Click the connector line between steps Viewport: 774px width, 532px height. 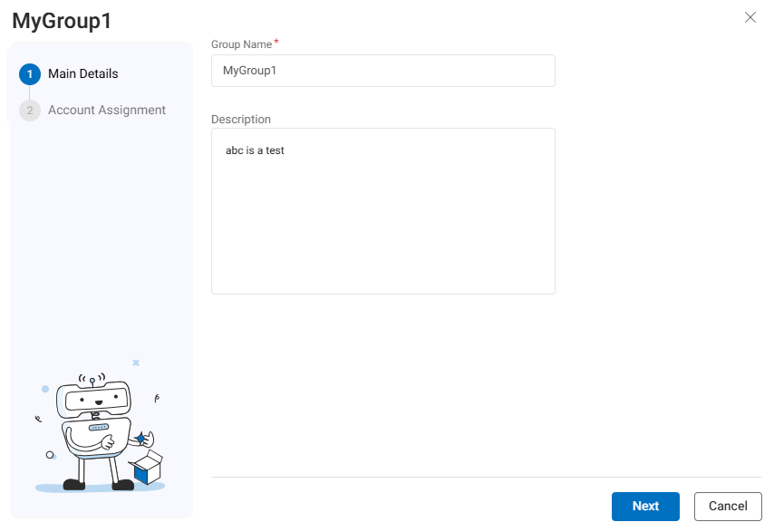pos(29,92)
